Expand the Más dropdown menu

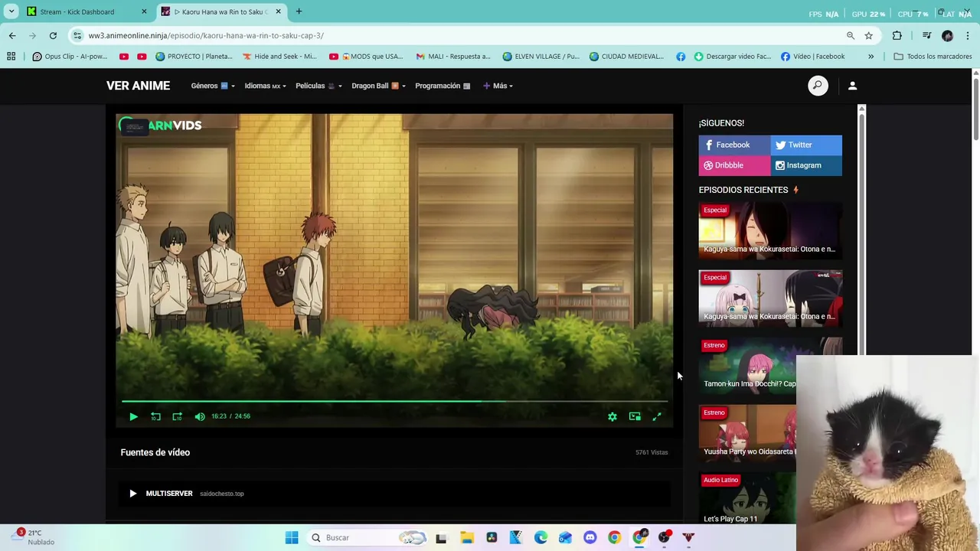point(498,86)
